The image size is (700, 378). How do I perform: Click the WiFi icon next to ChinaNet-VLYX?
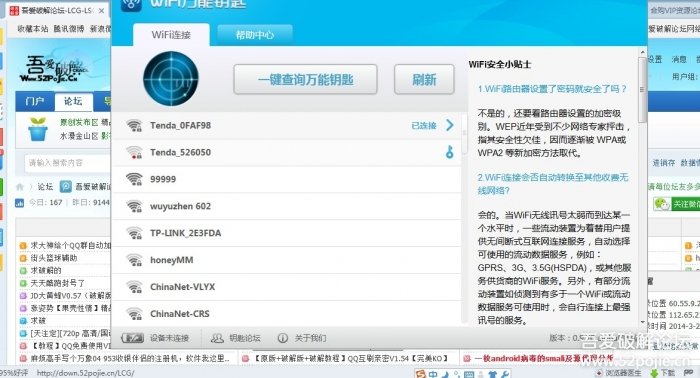[x=134, y=287]
